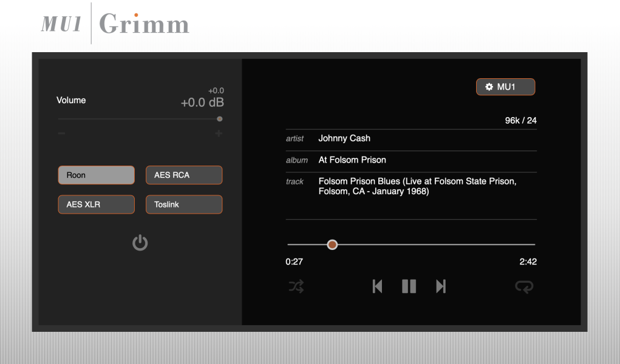Click the elapsed time 0:27
This screenshot has height=364, width=620.
click(x=294, y=261)
